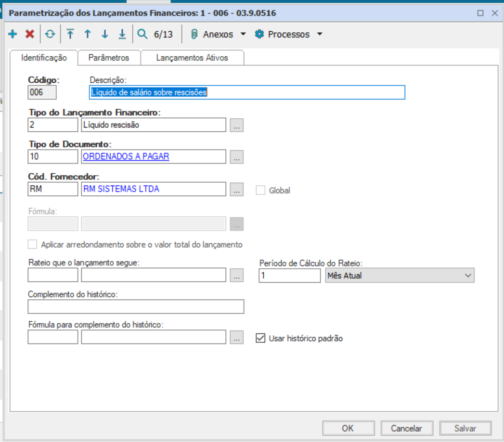The height and width of the screenshot is (442, 504).
Task: Open ORDENADOS A PAGAR link
Action: tap(126, 156)
